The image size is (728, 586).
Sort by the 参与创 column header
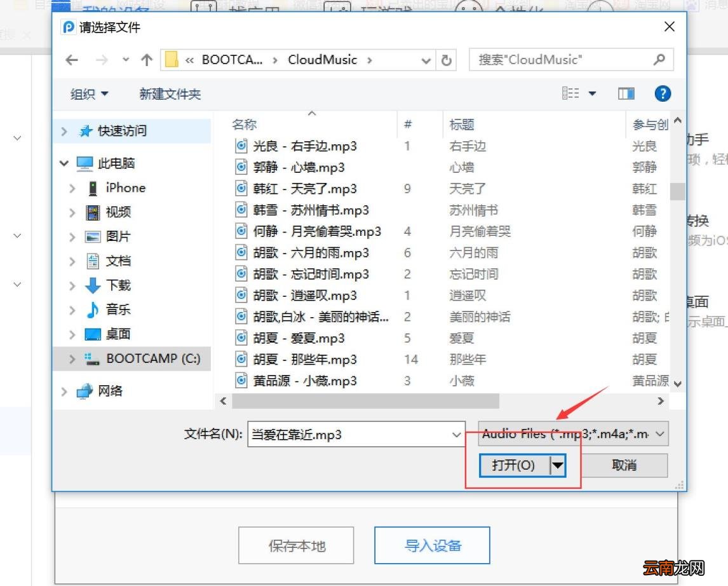point(650,125)
